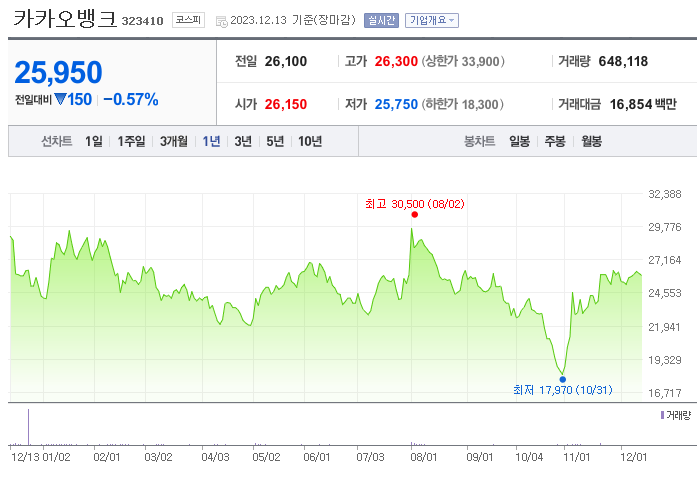
Task: Click the 32,388 price axis label
Action: pos(665,194)
